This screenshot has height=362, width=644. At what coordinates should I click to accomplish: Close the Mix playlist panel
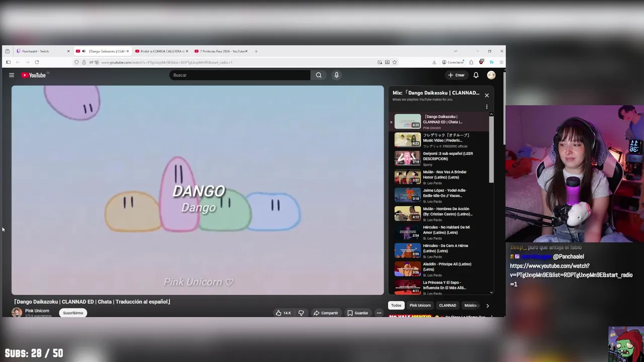[487, 95]
